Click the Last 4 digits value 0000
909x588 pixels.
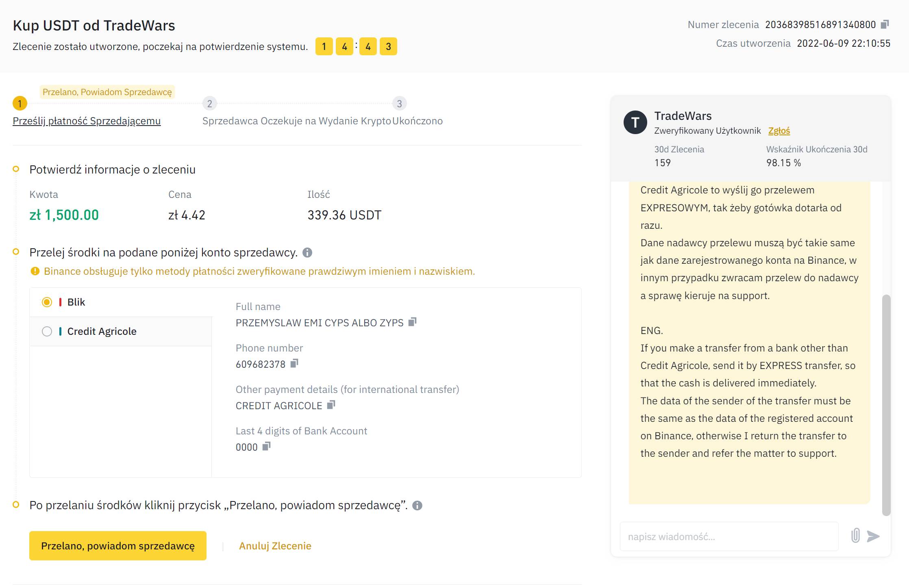click(247, 447)
